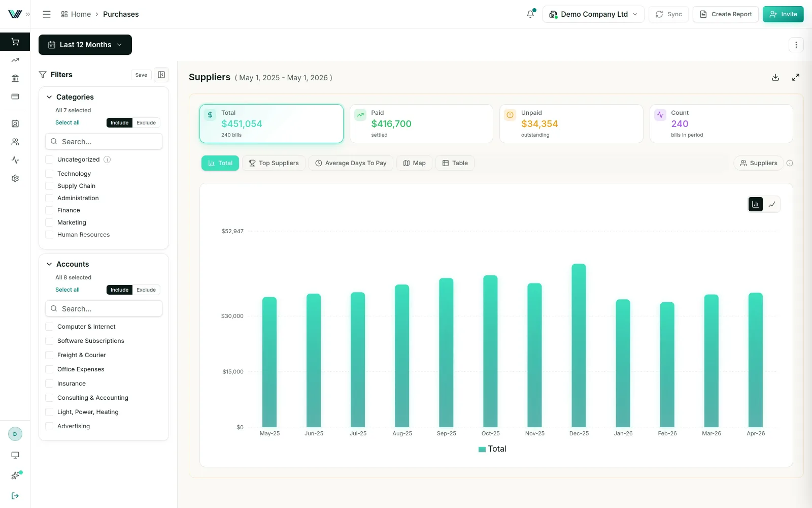Viewport: 812px width, 508px height.
Task: Switch to the Top Suppliers tab
Action: (274, 163)
